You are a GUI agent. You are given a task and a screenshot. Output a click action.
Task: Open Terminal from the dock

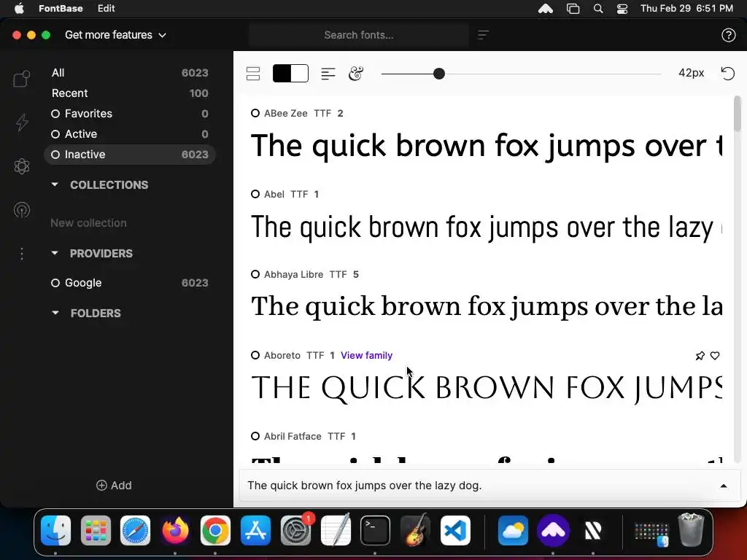[376, 531]
